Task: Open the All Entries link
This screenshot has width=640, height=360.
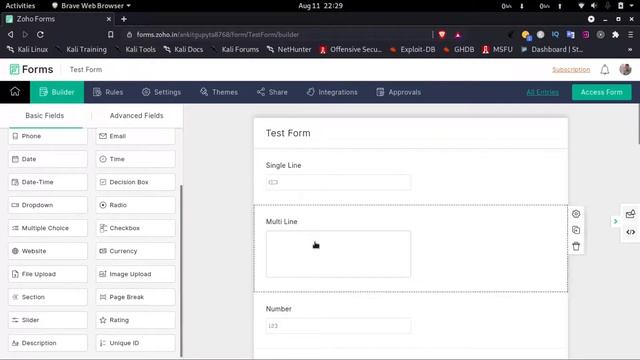Action: coord(542,92)
